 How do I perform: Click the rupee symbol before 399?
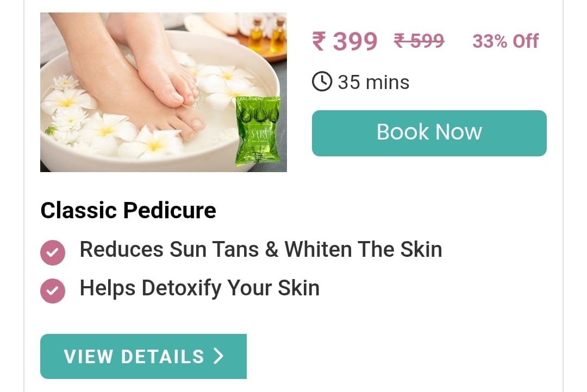coord(319,41)
